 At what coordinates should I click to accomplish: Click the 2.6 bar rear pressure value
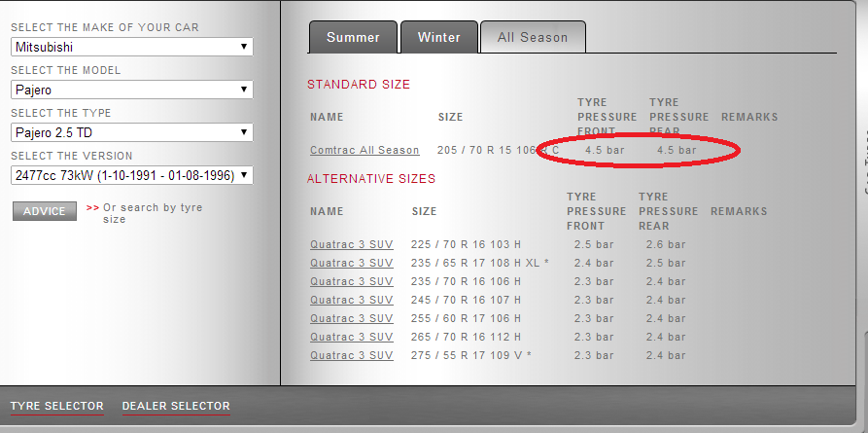click(666, 244)
